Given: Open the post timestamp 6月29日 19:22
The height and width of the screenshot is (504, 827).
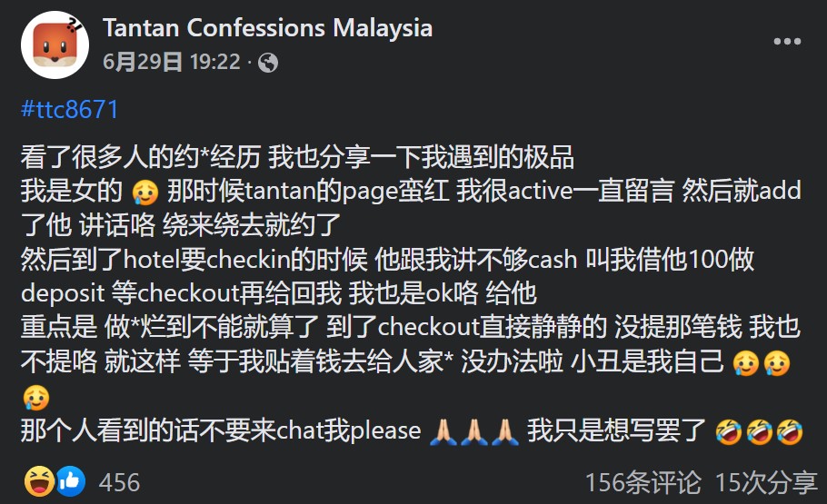Looking at the screenshot, I should point(172,63).
